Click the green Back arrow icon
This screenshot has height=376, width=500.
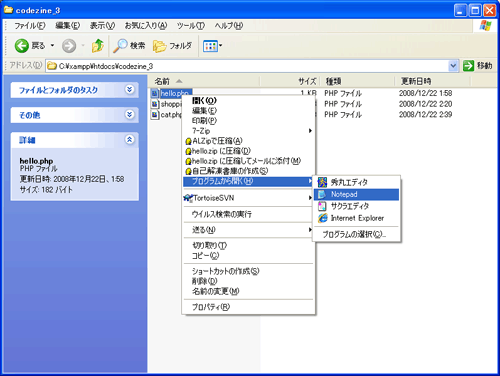coord(22,45)
